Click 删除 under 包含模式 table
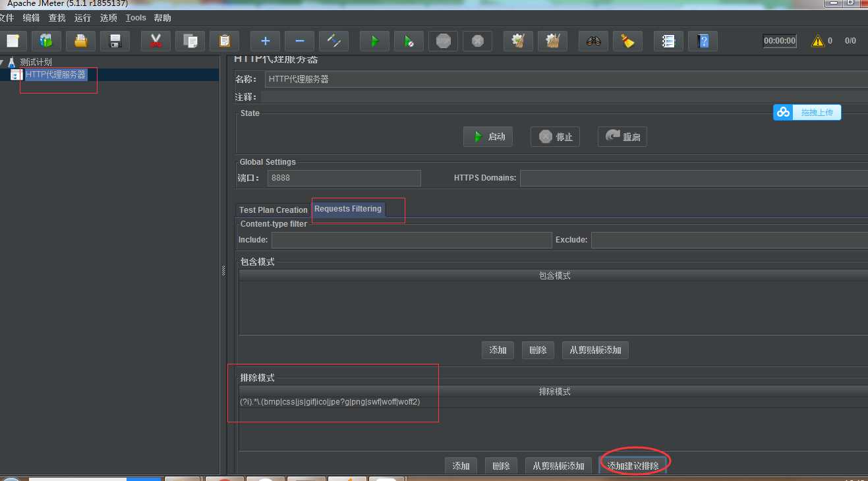This screenshot has width=868, height=481. (x=538, y=350)
